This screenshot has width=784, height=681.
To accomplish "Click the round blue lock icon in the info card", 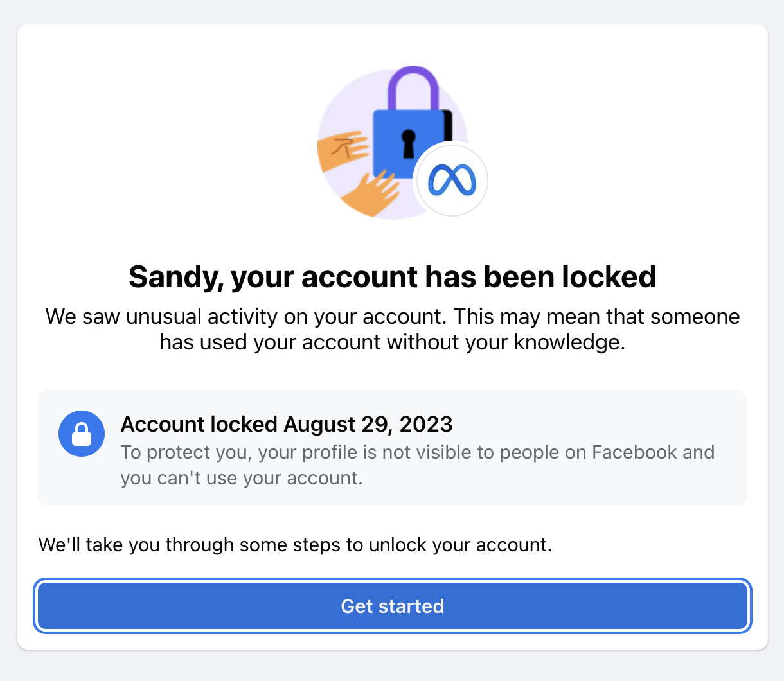I will pos(82,434).
